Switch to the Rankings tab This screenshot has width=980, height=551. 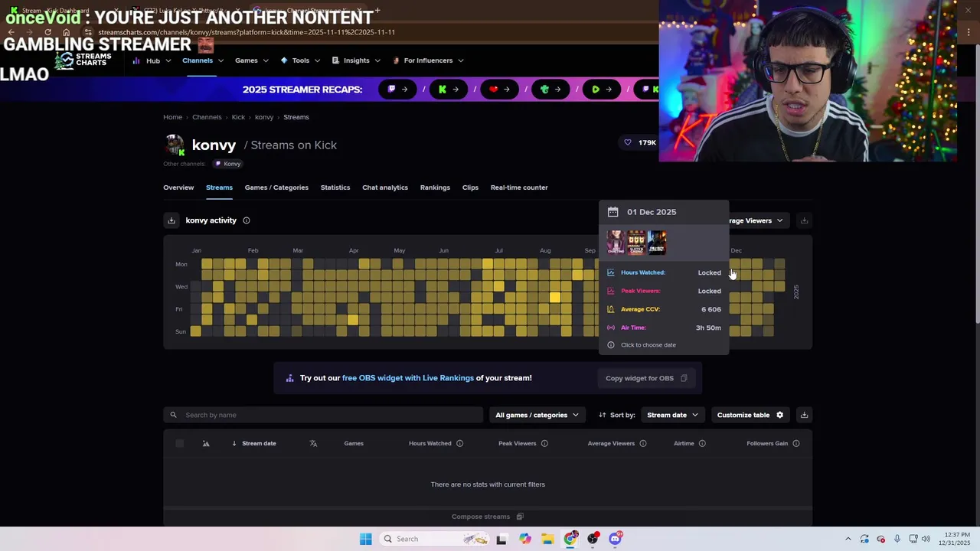pos(435,187)
